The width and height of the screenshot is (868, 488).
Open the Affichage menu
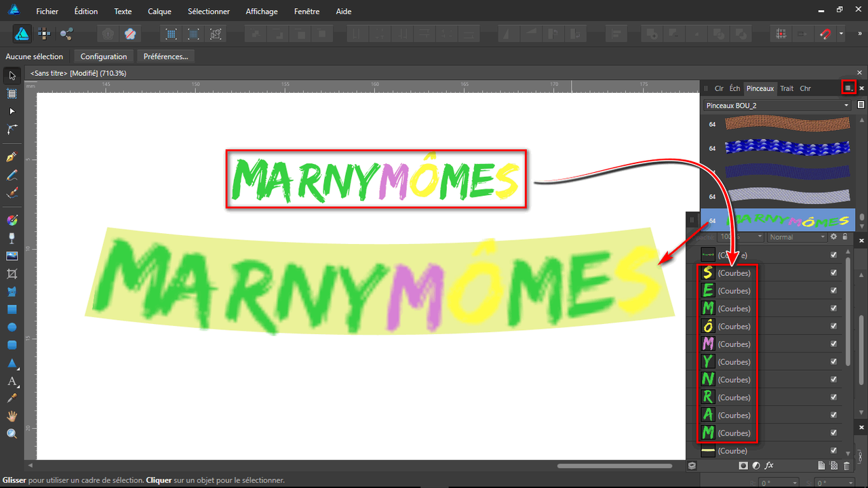pos(262,12)
